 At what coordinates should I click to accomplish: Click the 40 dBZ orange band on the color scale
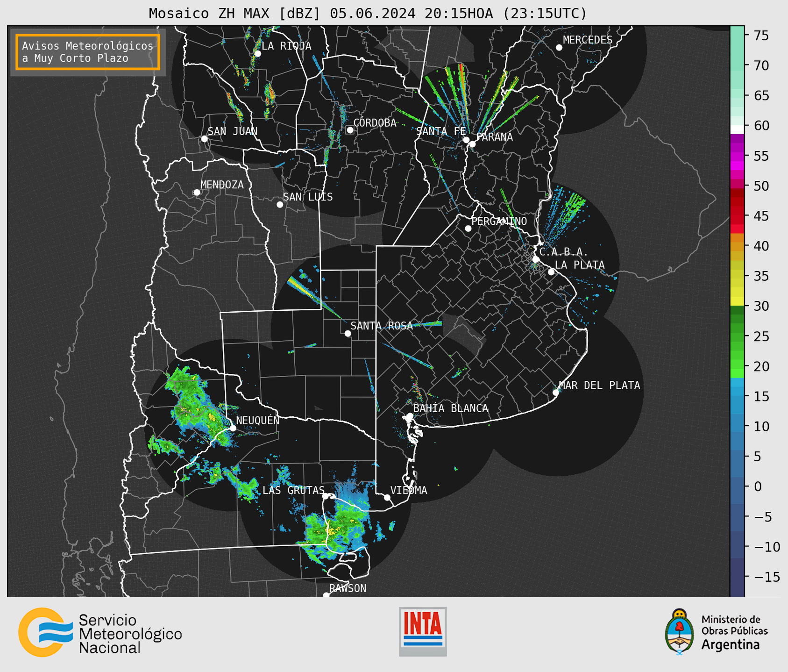pos(737,246)
